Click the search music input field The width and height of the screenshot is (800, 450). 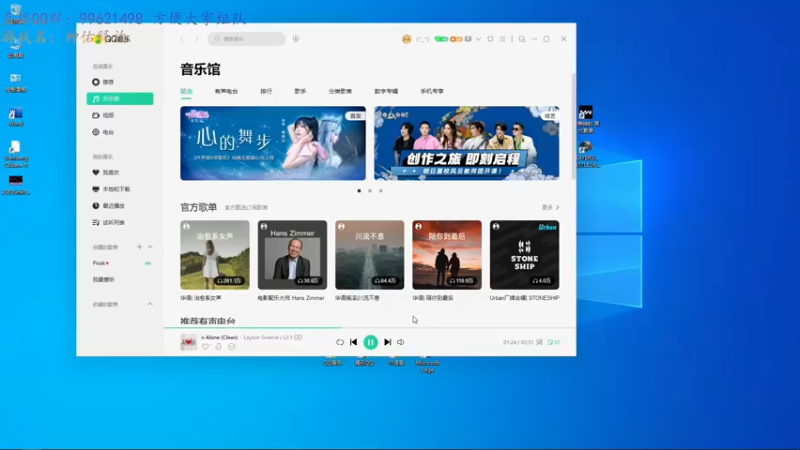[x=246, y=39]
